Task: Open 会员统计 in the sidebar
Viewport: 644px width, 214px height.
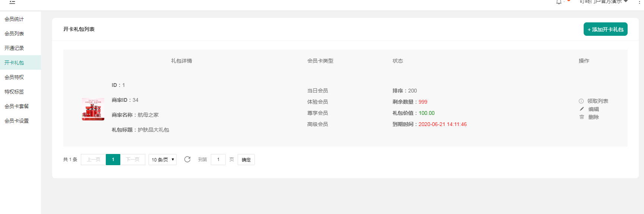Action: [14, 19]
